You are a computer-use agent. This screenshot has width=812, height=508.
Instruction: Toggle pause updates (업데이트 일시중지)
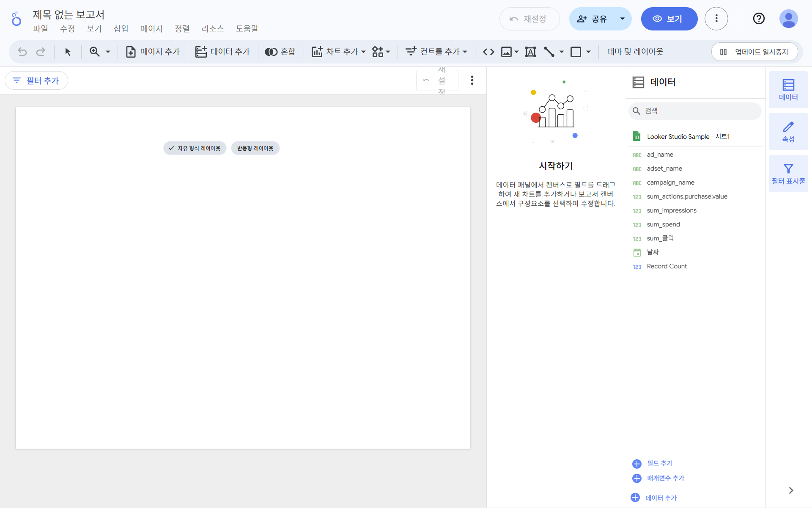(x=755, y=52)
